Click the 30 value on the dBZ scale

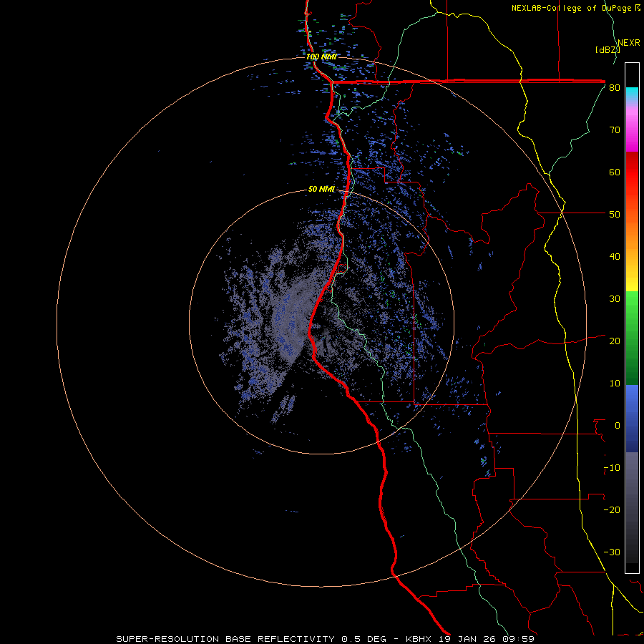click(615, 299)
